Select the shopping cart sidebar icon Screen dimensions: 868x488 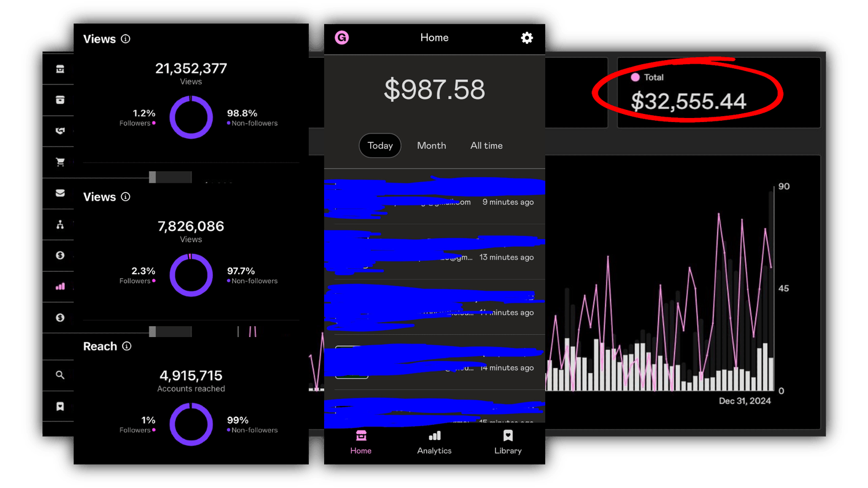click(x=60, y=162)
